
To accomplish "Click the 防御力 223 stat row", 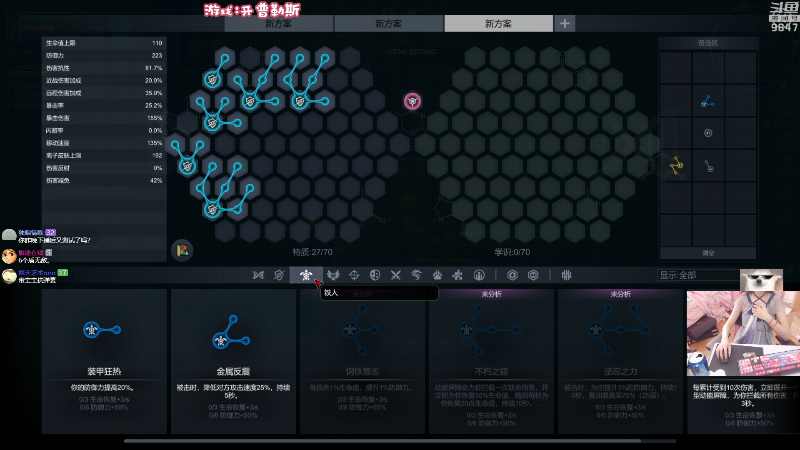I will [x=104, y=56].
